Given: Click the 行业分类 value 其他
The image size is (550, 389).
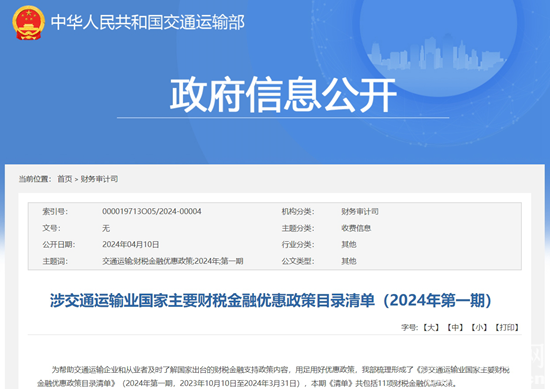Looking at the screenshot, I should coord(349,244).
